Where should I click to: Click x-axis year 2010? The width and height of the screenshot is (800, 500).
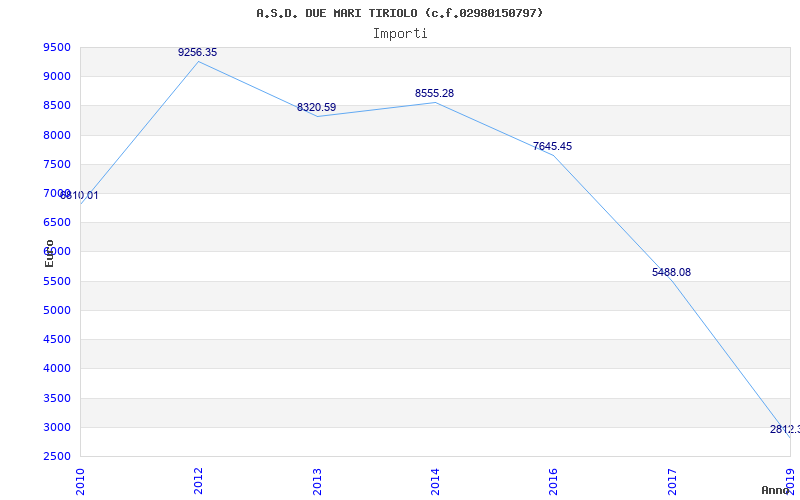80,482
